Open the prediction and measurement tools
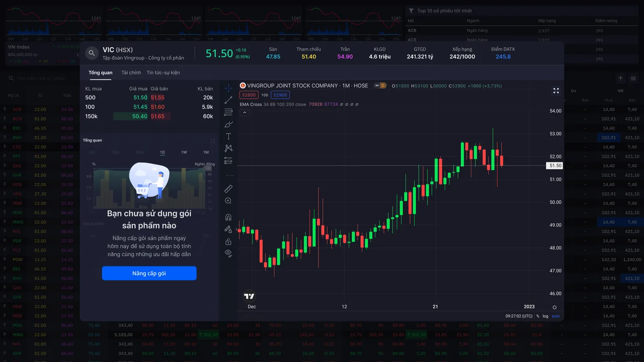This screenshot has width=644, height=362. pos(228,160)
